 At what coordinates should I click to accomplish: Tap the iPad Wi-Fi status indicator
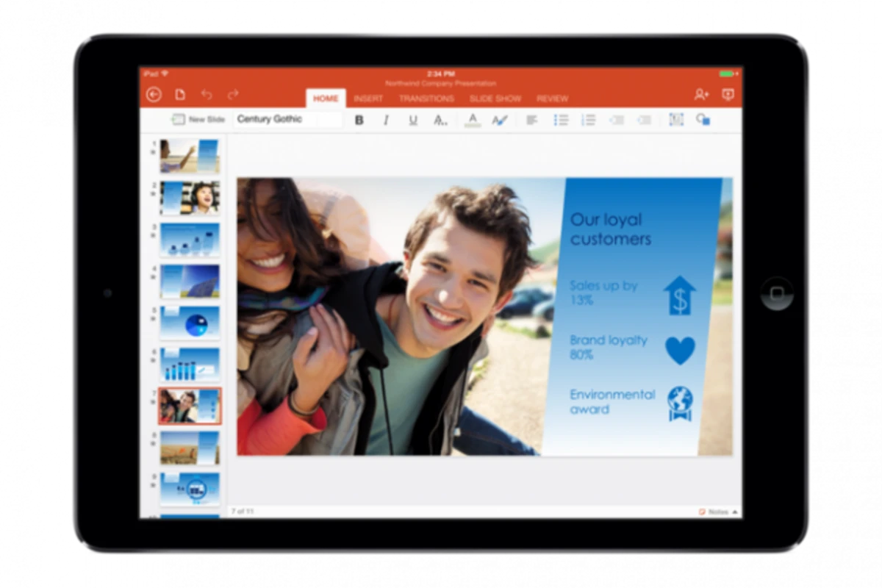156,73
